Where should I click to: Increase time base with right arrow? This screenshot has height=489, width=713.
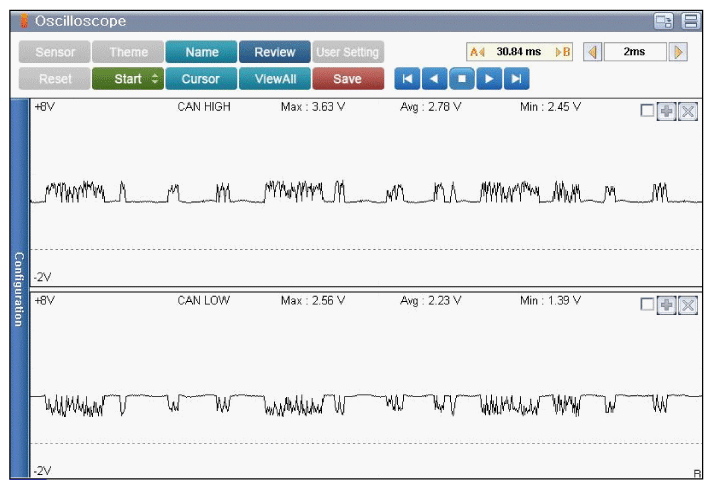(x=679, y=52)
